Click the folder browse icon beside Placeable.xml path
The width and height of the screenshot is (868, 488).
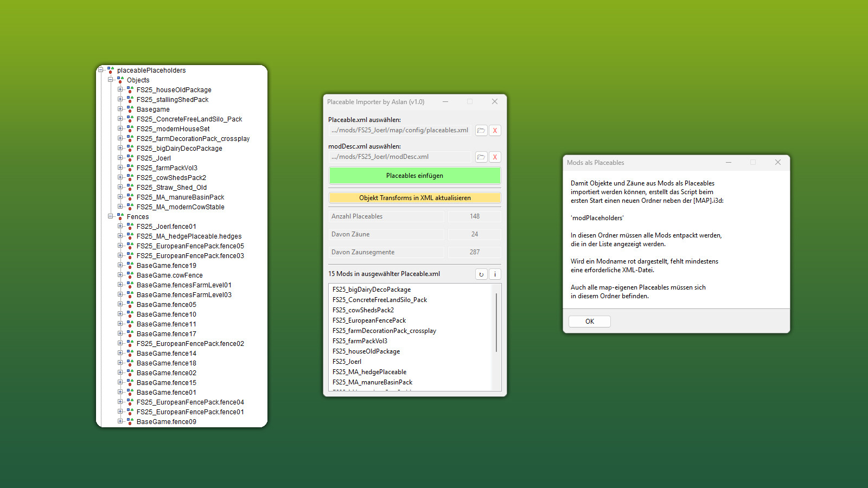coord(481,130)
